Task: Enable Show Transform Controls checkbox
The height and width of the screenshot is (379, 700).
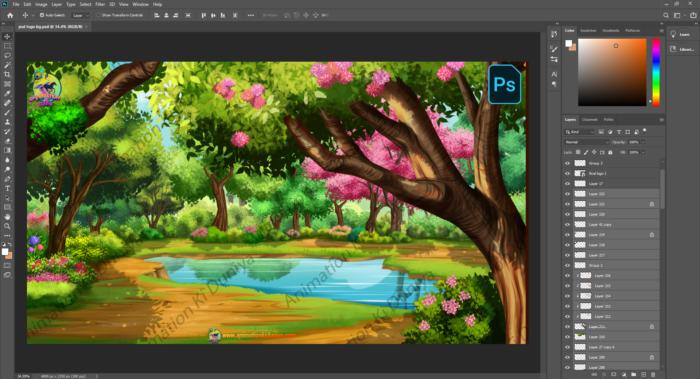Action: point(98,15)
